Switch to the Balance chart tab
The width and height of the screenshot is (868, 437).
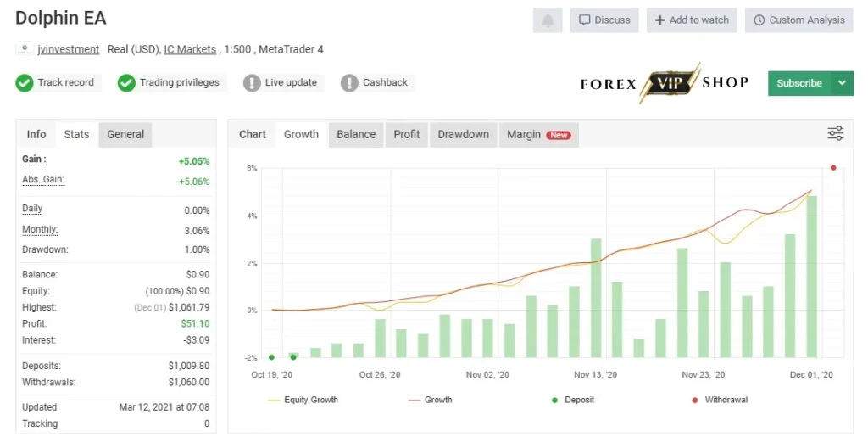356,135
